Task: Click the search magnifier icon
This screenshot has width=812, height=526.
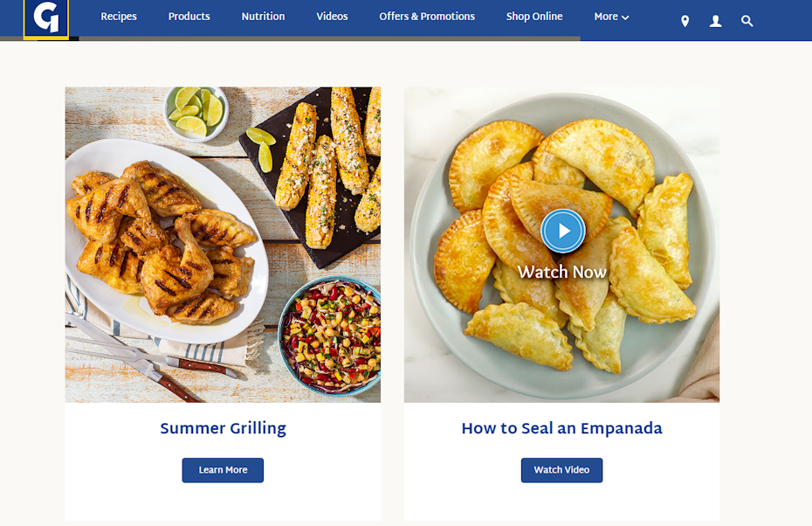Action: [x=747, y=21]
